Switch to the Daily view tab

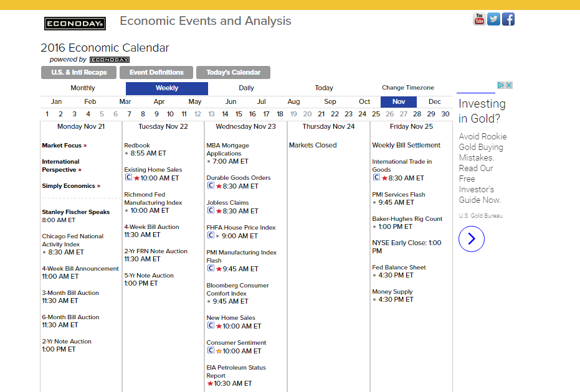pos(247,88)
